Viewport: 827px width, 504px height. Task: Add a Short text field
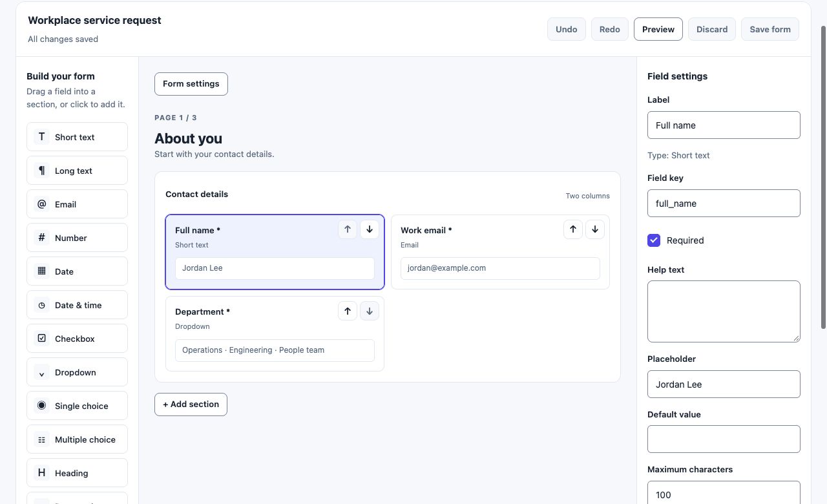point(77,137)
